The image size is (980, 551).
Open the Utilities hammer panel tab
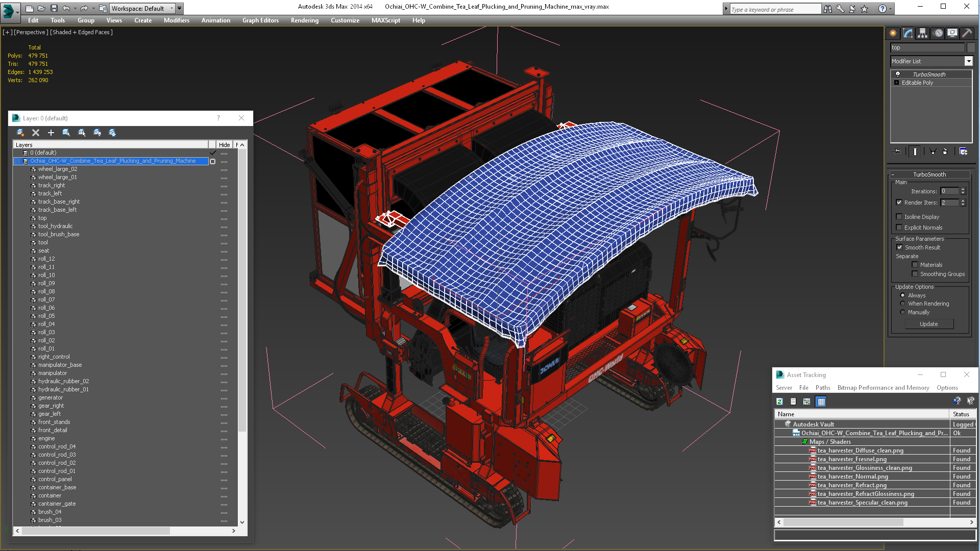(x=967, y=33)
